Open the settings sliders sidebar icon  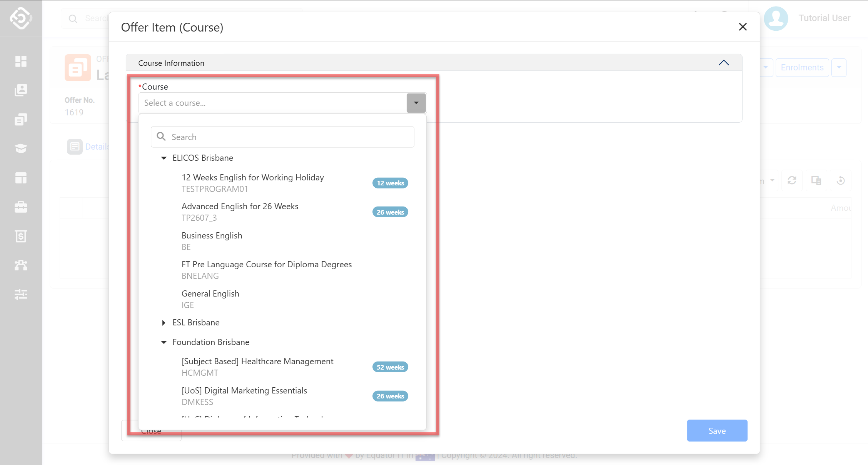[x=21, y=294]
